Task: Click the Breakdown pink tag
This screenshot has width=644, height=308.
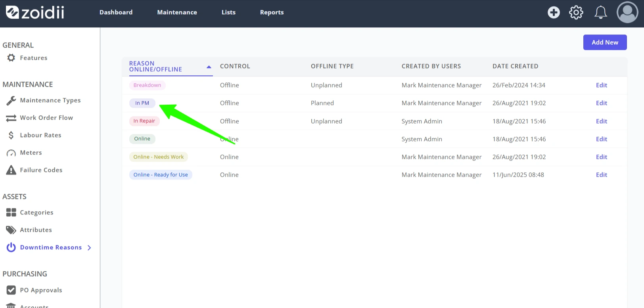Action: click(148, 85)
